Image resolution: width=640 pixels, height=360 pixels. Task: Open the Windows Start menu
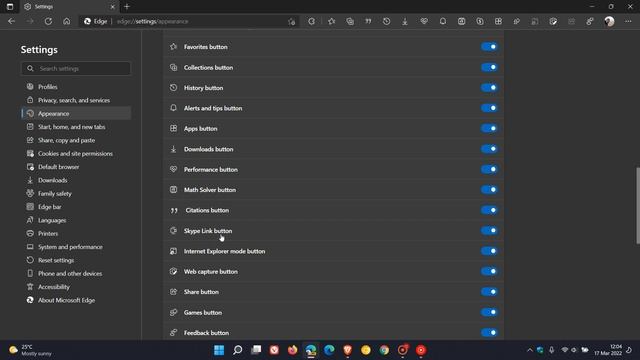(219, 350)
